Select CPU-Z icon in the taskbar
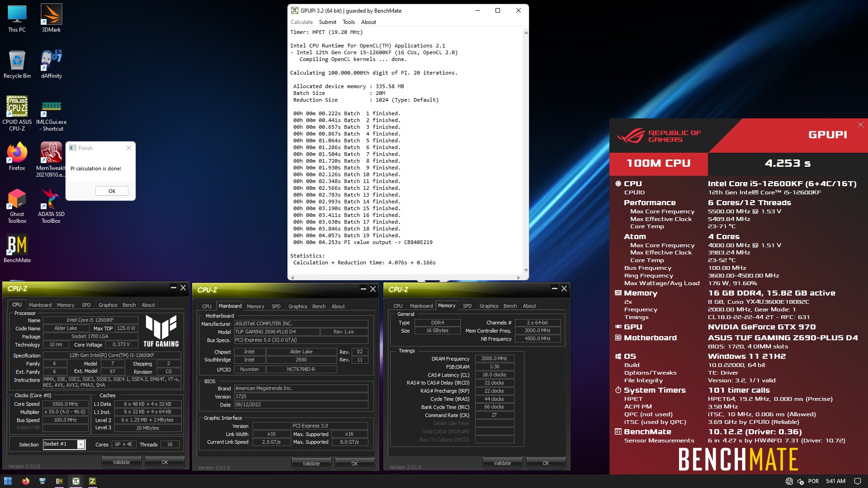The height and width of the screenshot is (488, 868). [x=92, y=481]
